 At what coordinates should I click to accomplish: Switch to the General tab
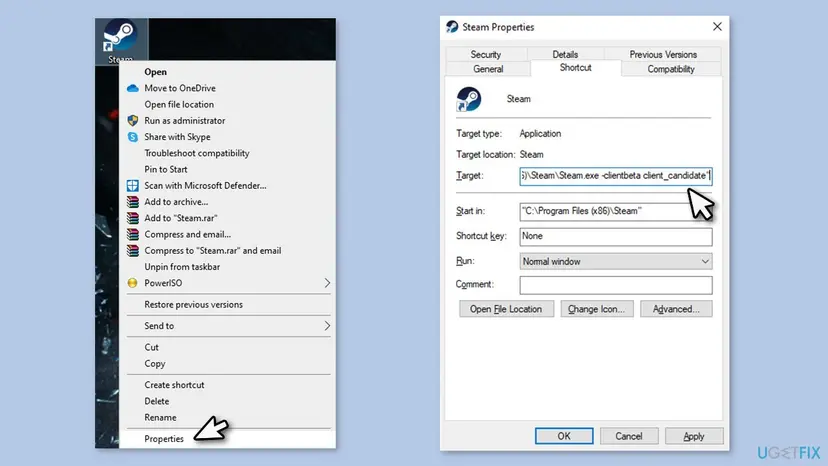tap(488, 69)
